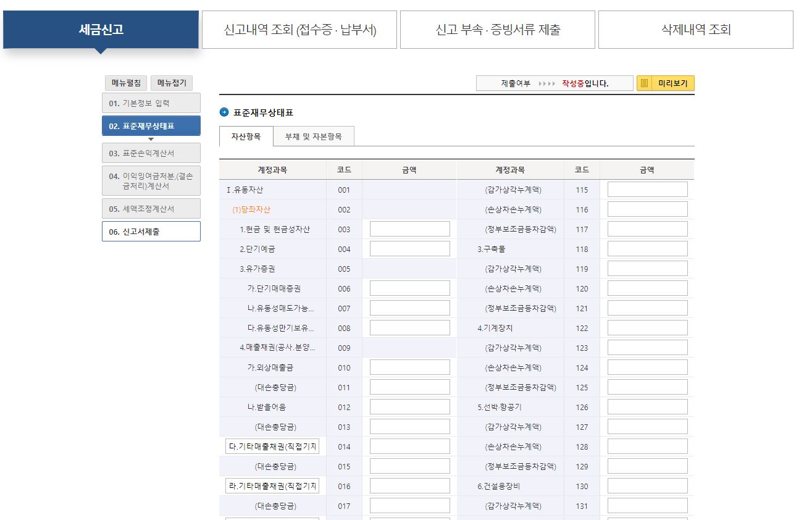Click amount field for code 004 단기예금
The image size is (812, 520).
pyautogui.click(x=410, y=249)
